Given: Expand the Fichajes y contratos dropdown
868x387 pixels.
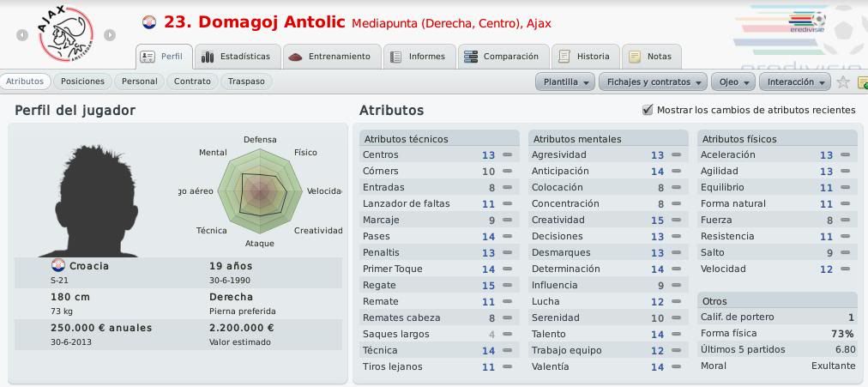Looking at the screenshot, I should (653, 82).
